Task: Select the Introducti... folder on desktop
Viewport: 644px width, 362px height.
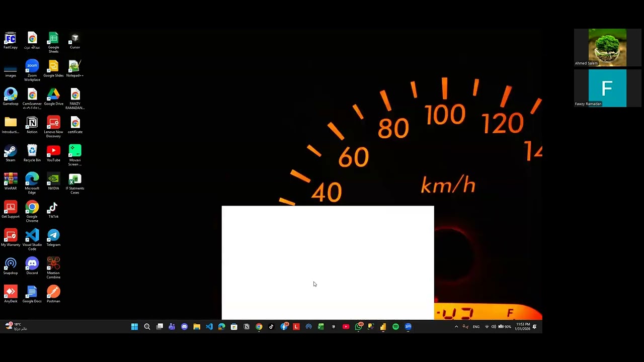Action: pos(11,126)
